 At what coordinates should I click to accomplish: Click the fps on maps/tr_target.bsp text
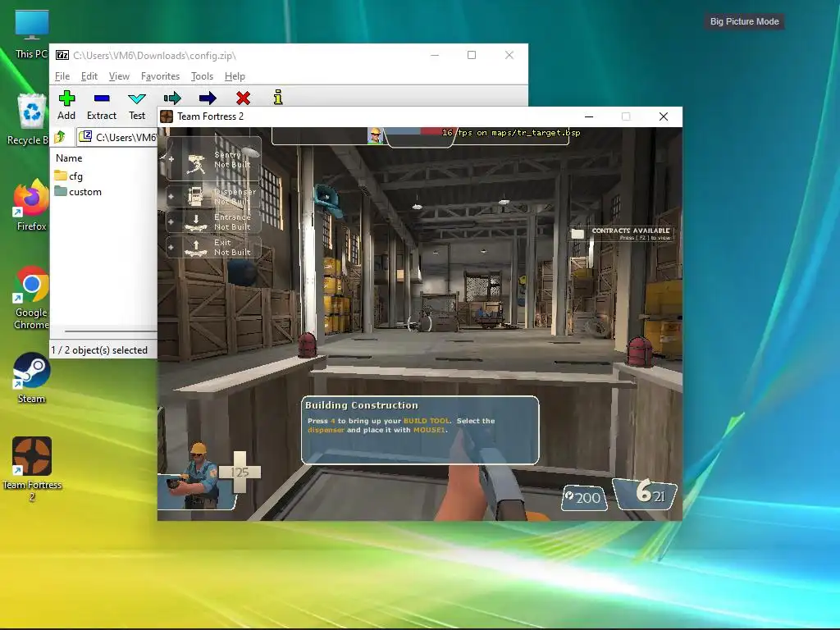(x=511, y=132)
